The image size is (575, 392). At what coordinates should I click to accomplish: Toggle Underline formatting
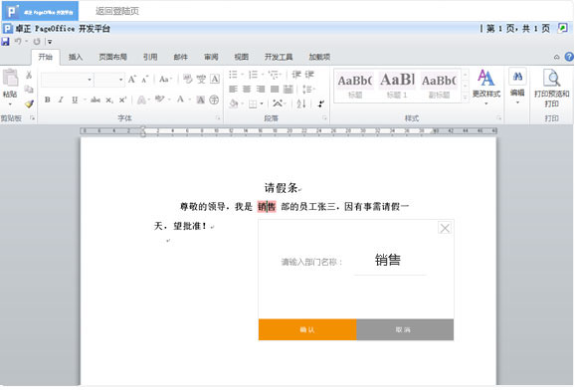(x=75, y=99)
